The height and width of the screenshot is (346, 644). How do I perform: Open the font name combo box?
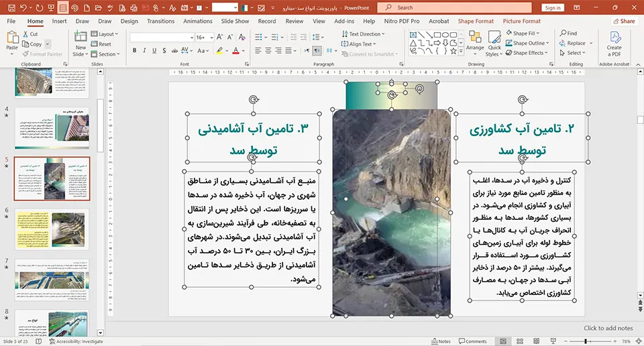(x=162, y=38)
